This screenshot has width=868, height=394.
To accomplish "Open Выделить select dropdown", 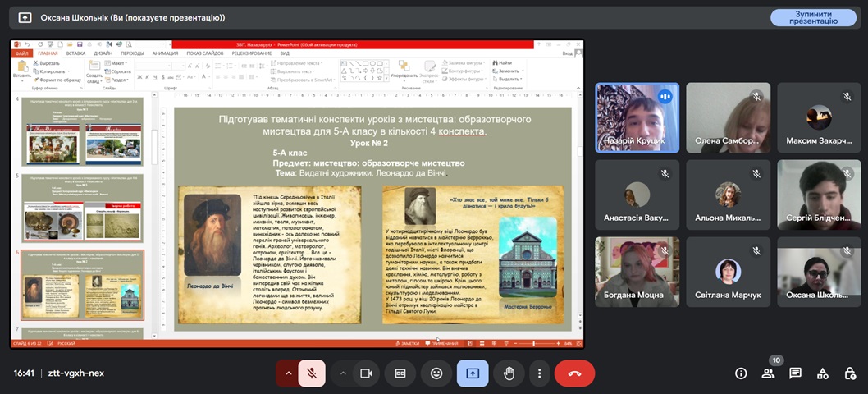I will [x=506, y=80].
